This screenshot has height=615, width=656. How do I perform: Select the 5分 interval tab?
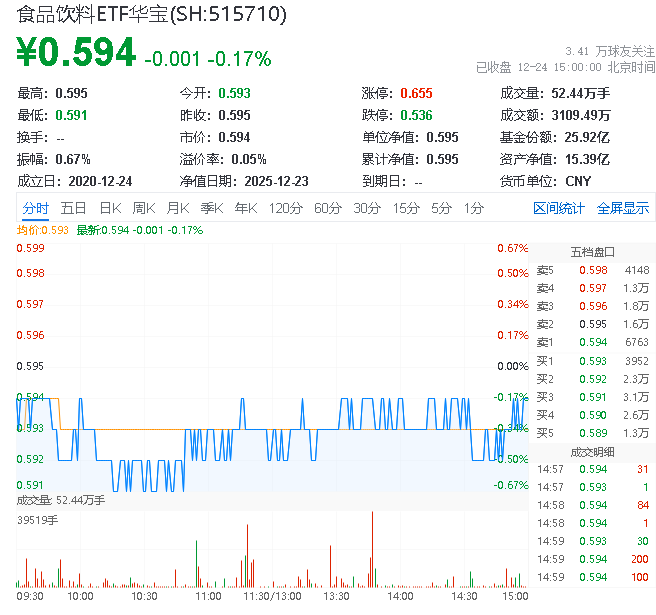tap(441, 208)
